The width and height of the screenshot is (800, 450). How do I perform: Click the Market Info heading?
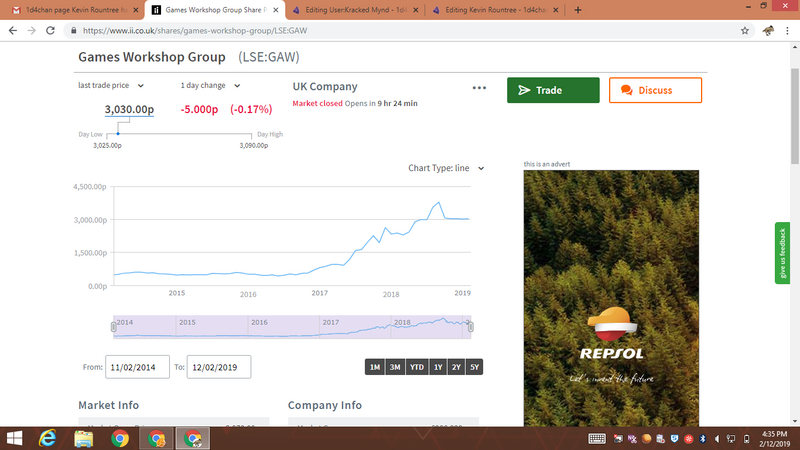(108, 405)
